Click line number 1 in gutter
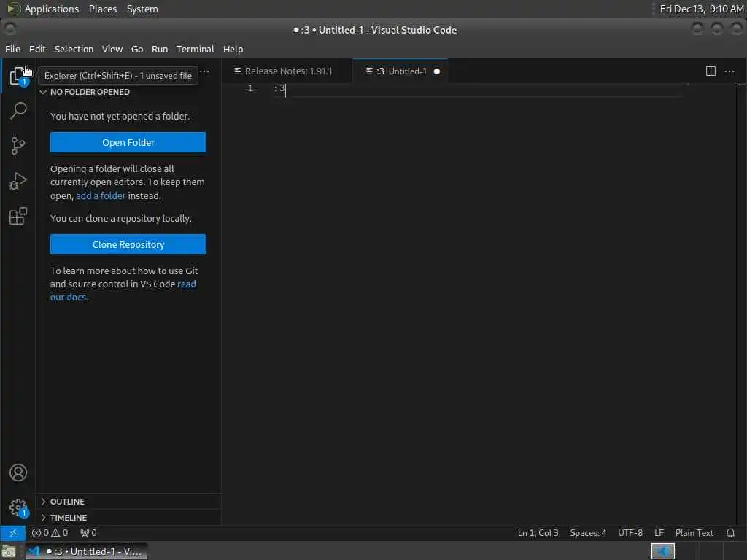The height and width of the screenshot is (560, 747). (250, 88)
